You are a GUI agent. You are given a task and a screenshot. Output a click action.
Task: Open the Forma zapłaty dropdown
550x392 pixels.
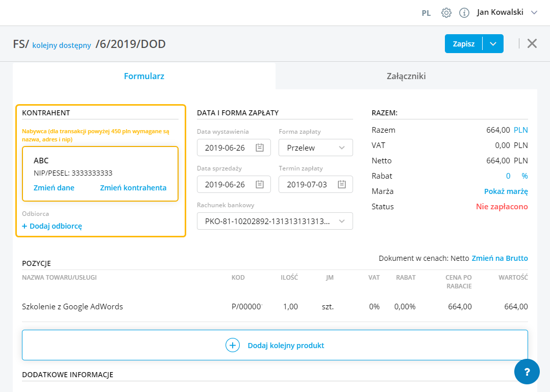click(x=316, y=148)
